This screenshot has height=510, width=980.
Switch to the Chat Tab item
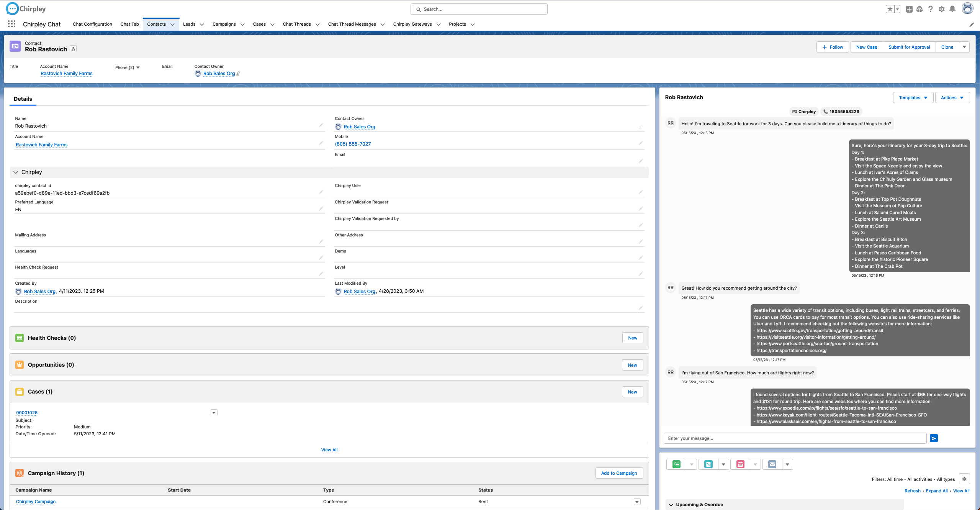[129, 24]
